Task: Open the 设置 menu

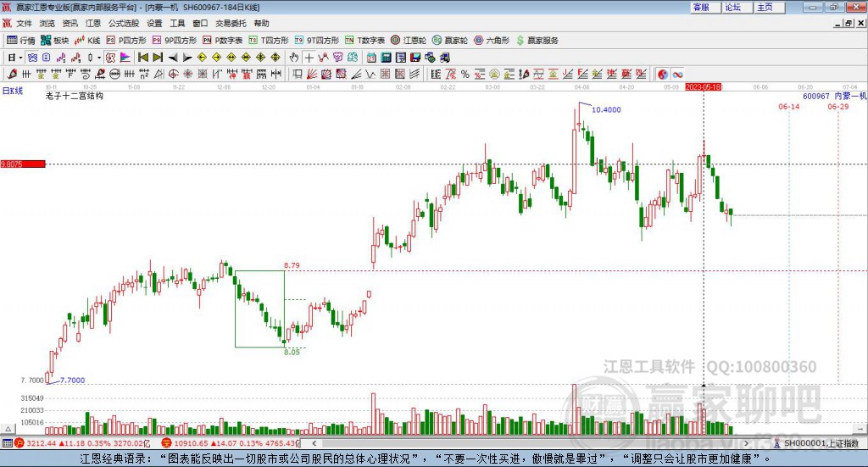Action: [x=154, y=23]
